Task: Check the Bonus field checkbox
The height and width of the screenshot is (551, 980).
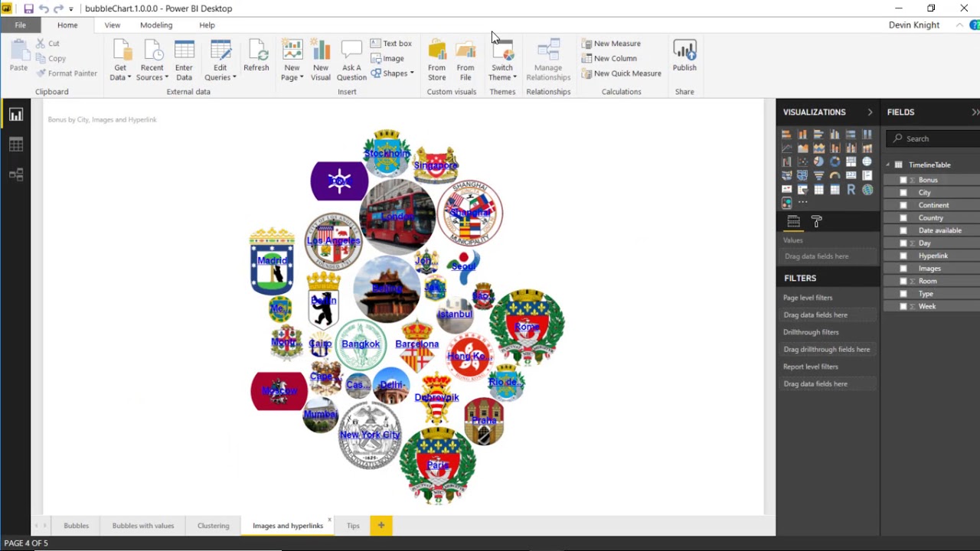Action: [903, 180]
